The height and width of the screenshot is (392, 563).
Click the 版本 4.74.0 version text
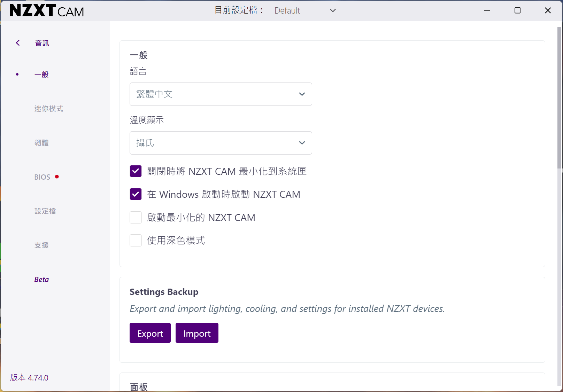point(29,378)
